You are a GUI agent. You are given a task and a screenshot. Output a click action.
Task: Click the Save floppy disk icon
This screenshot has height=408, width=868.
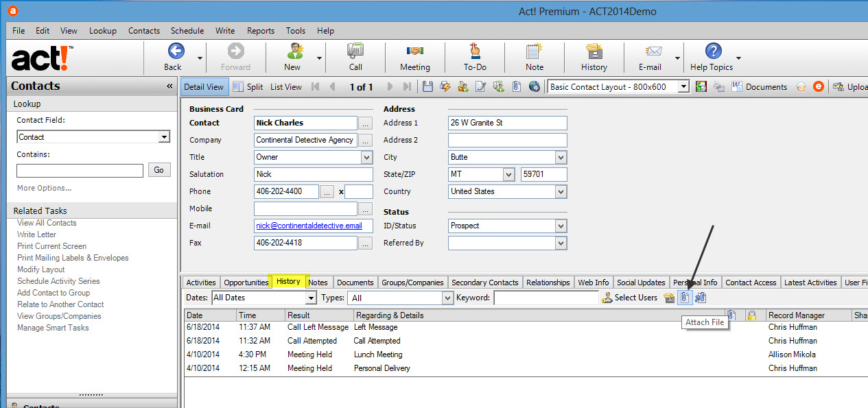tap(427, 87)
